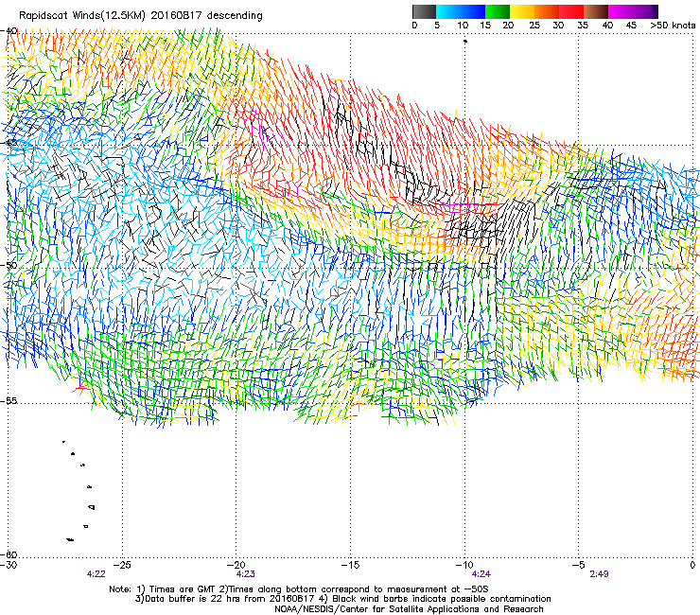Click the longitude axis label '-20'
This screenshot has width=700, height=615.
236,565
